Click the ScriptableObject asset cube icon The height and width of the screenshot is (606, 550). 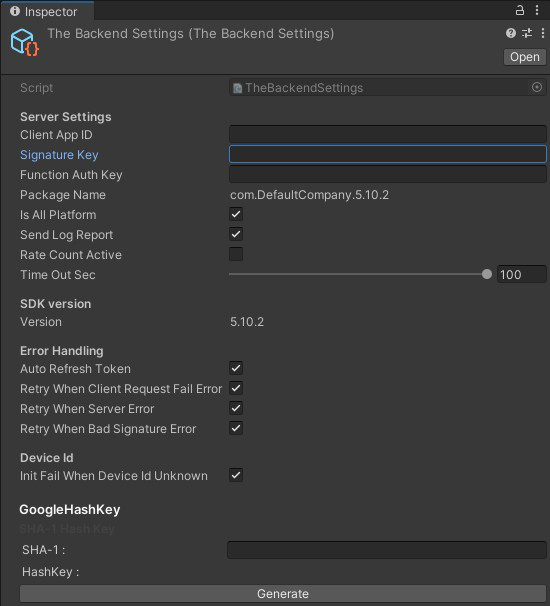[x=25, y=42]
